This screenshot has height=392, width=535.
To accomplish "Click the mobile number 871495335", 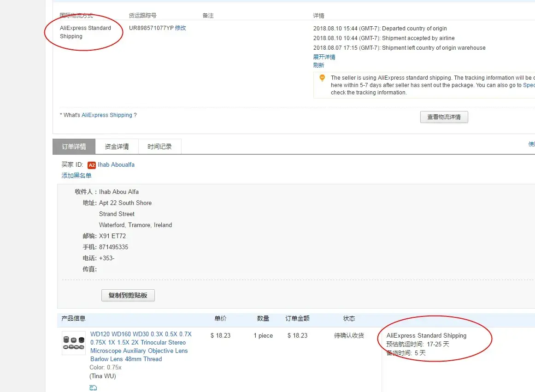I will point(114,247).
